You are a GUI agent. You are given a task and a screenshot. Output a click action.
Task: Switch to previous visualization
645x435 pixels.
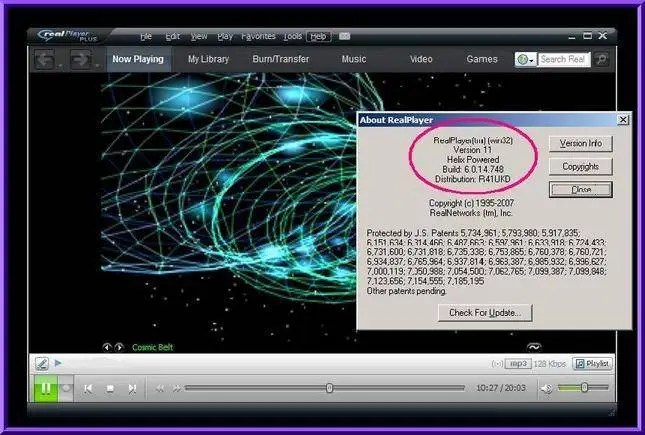click(107, 347)
